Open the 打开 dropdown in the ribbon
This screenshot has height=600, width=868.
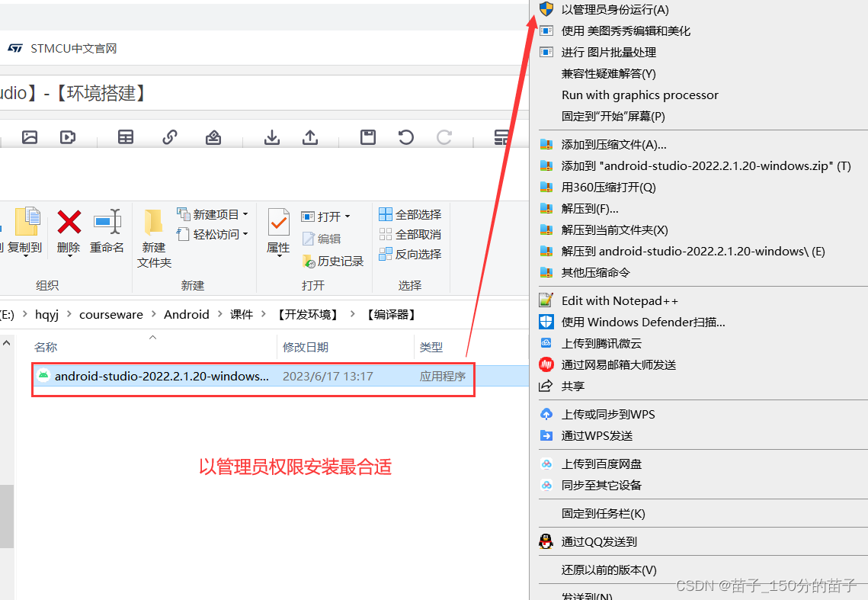pyautogui.click(x=348, y=216)
